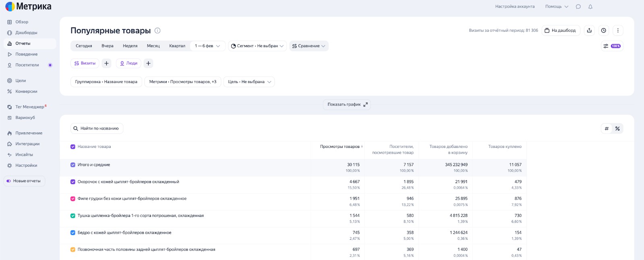Select the Неделя period tab
644x260 pixels.
130,46
